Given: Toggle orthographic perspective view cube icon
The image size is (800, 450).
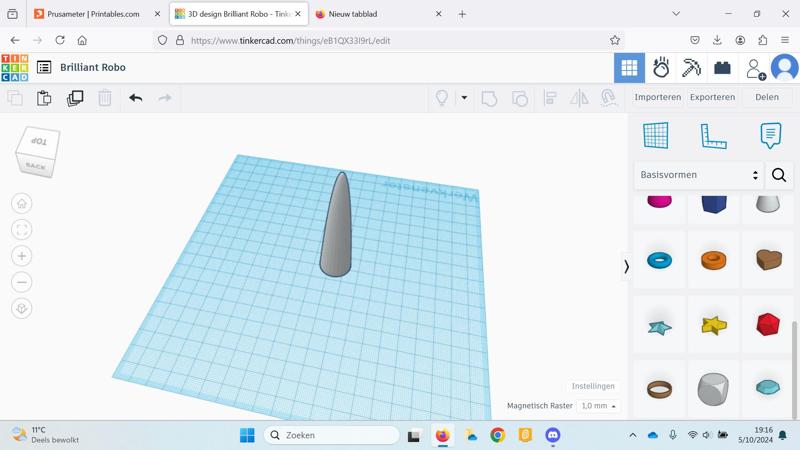Looking at the screenshot, I should tap(21, 308).
